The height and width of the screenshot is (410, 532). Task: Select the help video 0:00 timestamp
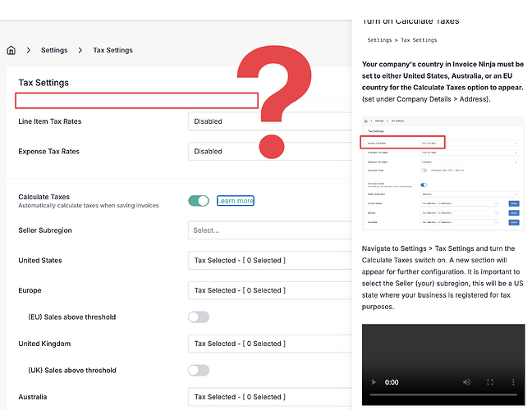[x=392, y=382]
